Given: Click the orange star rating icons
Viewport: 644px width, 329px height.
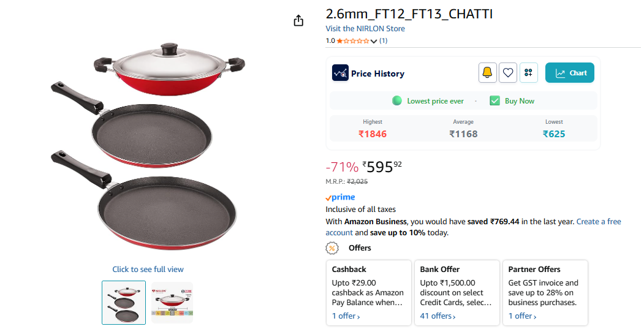Looking at the screenshot, I should (x=353, y=41).
